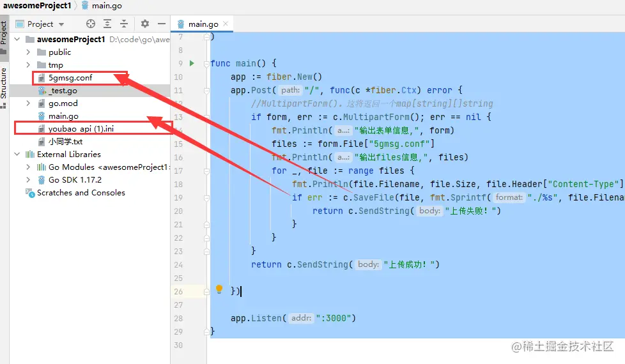Expand the go.mod node
This screenshot has height=364, width=625.
[x=28, y=103]
